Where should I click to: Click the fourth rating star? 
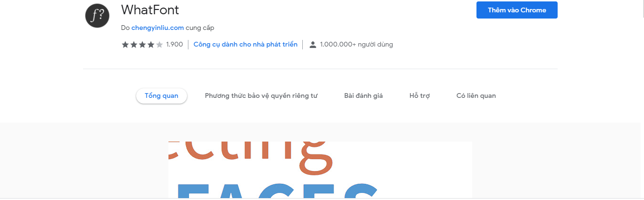coord(151,45)
